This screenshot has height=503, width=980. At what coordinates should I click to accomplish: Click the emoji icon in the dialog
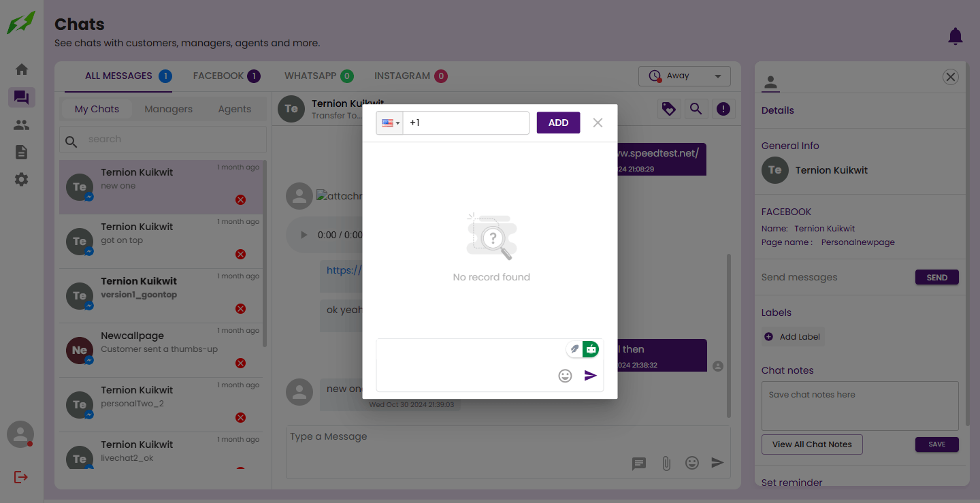click(x=565, y=376)
